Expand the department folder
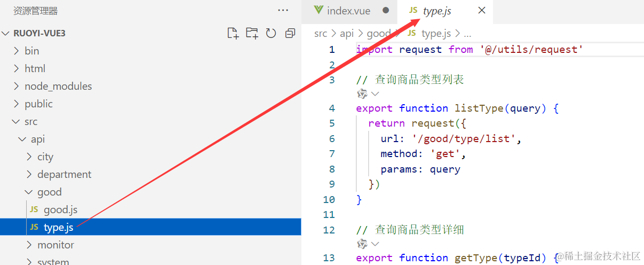The width and height of the screenshot is (644, 265). 64,174
